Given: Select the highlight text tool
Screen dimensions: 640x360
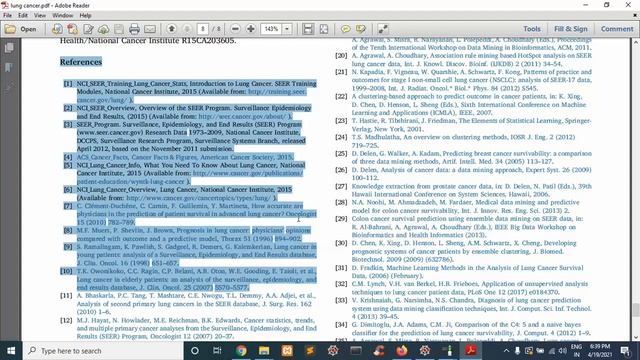Looking at the screenshot, I should pyautogui.click(x=361, y=29).
